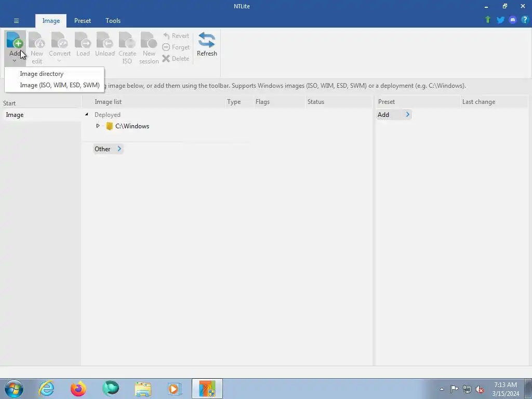Open the green globe browser taskbar icon
This screenshot has height=399, width=532.
111,389
